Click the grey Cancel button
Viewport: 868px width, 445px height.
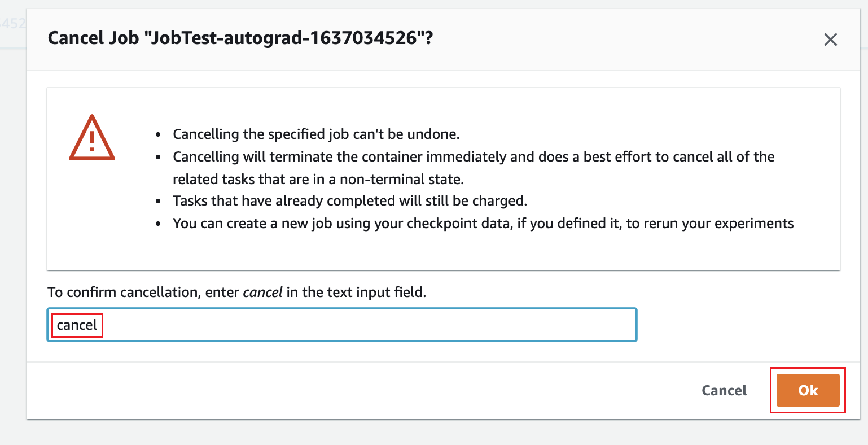[x=724, y=390]
